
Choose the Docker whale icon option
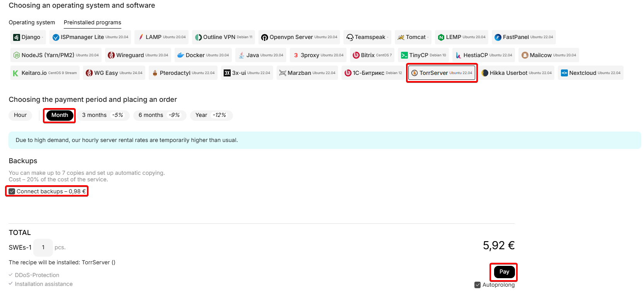180,55
